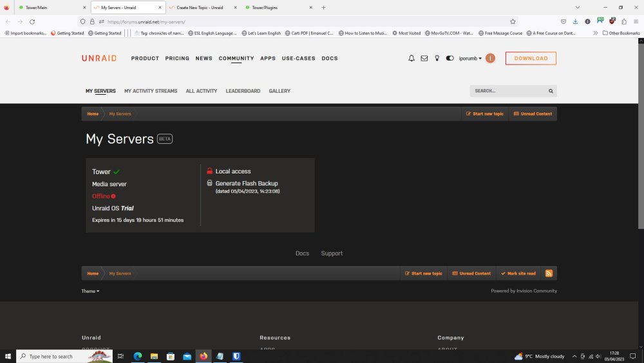The height and width of the screenshot is (363, 644).
Task: Click Unread Content in bottom bar
Action: point(471,273)
